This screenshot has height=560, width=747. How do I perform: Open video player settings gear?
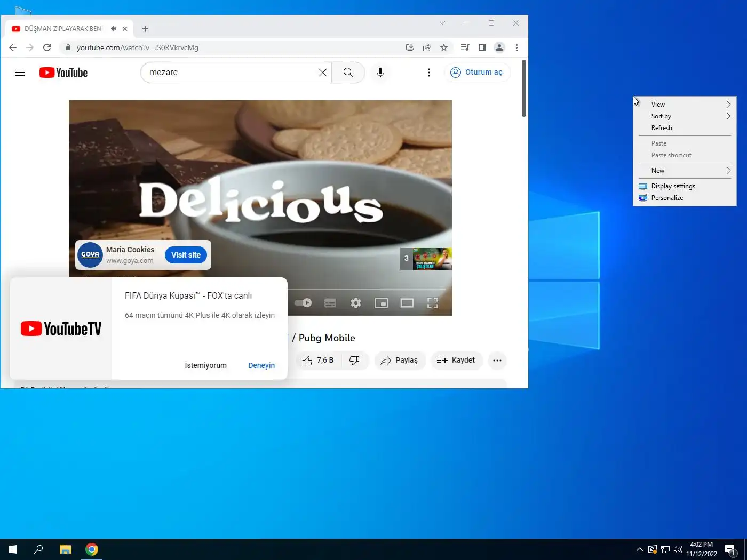coord(356,303)
